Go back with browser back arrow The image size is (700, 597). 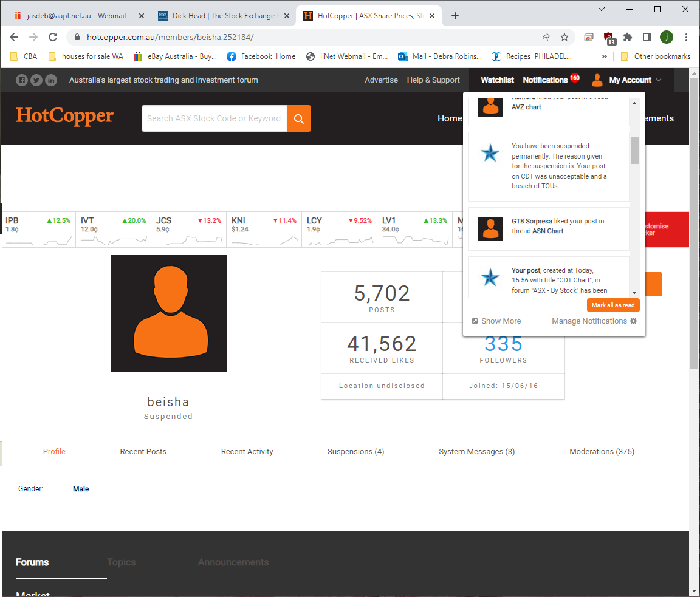(x=15, y=38)
